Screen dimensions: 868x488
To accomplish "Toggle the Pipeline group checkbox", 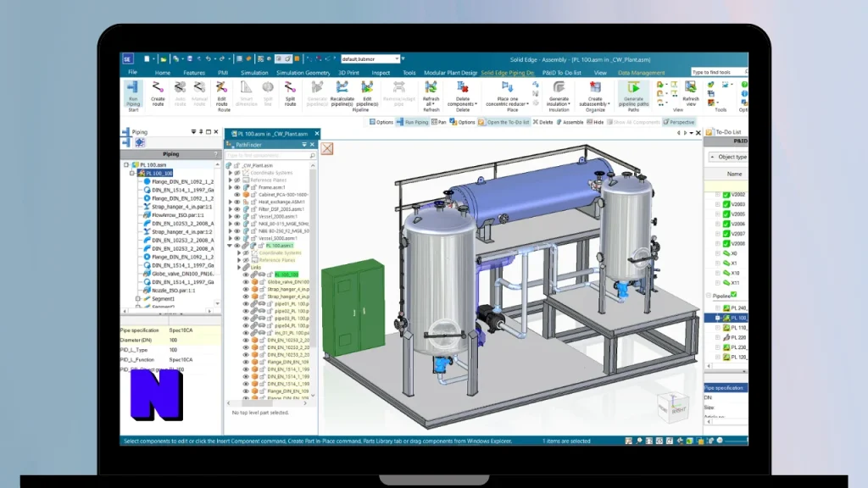I will pyautogui.click(x=733, y=295).
